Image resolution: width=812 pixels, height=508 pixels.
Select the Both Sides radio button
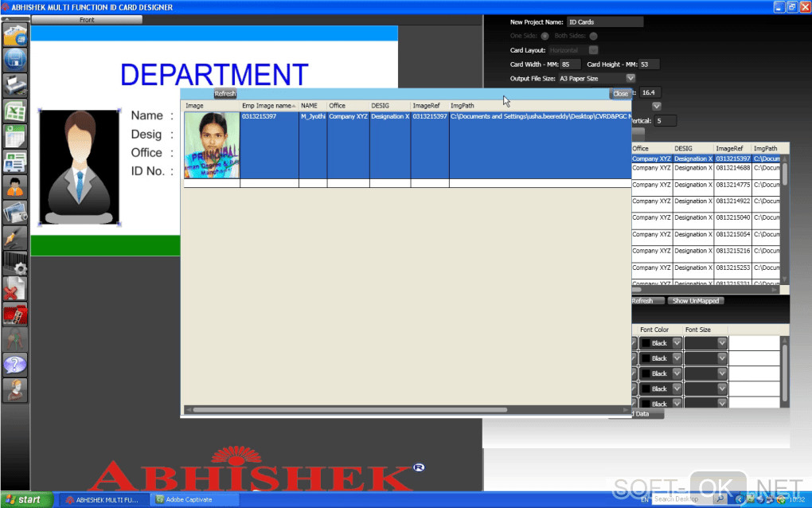[593, 37]
